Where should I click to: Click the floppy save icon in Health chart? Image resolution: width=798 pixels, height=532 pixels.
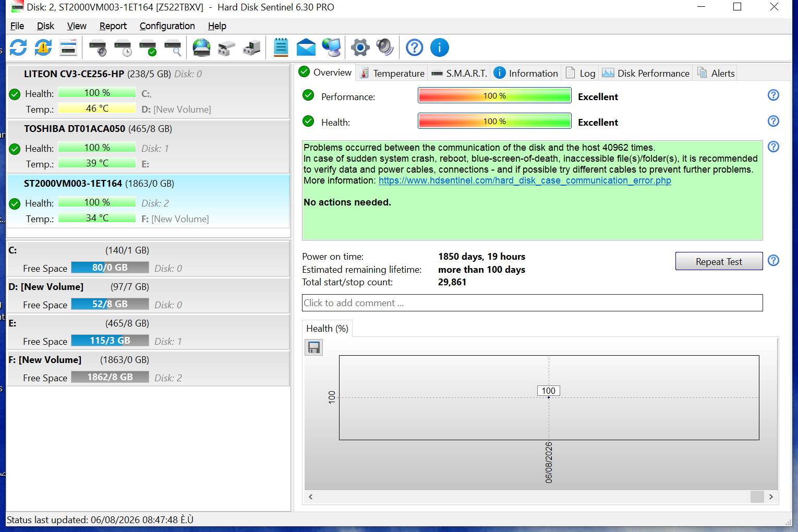click(313, 347)
